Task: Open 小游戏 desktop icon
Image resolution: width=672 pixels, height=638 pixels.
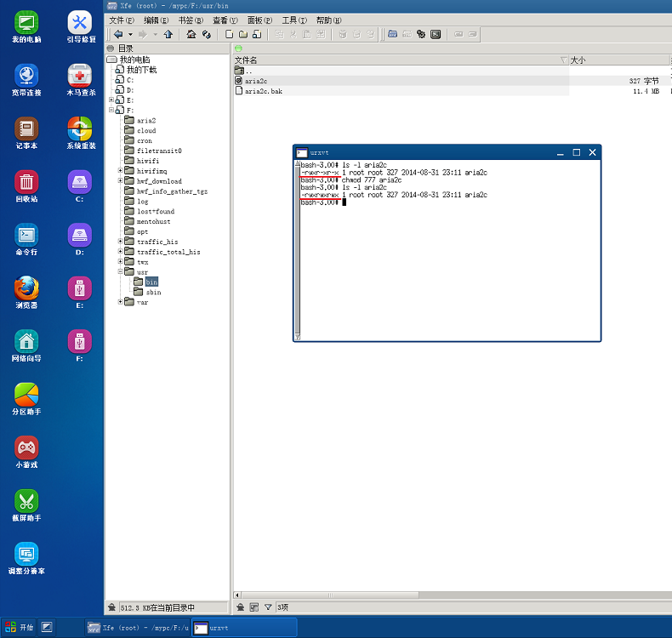Action: click(x=26, y=452)
